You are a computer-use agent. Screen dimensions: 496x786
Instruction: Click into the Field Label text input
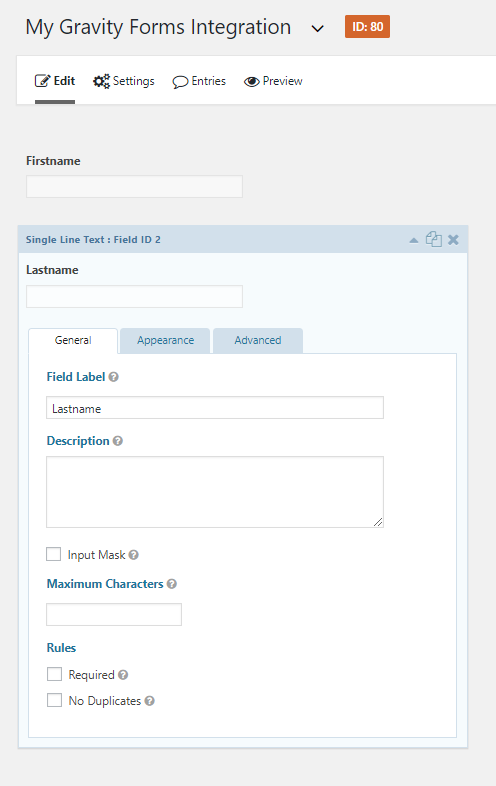pyautogui.click(x=215, y=408)
